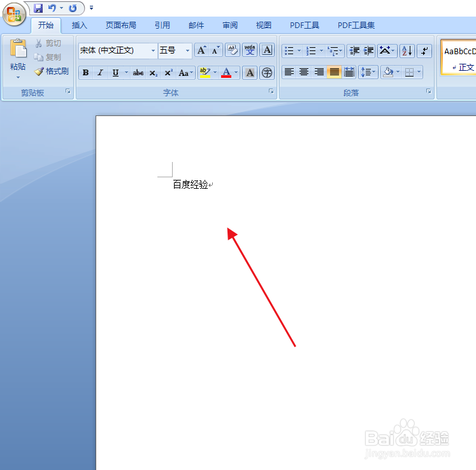This screenshot has width=476, height=470.
Task: Apply red font color
Action: 226,73
